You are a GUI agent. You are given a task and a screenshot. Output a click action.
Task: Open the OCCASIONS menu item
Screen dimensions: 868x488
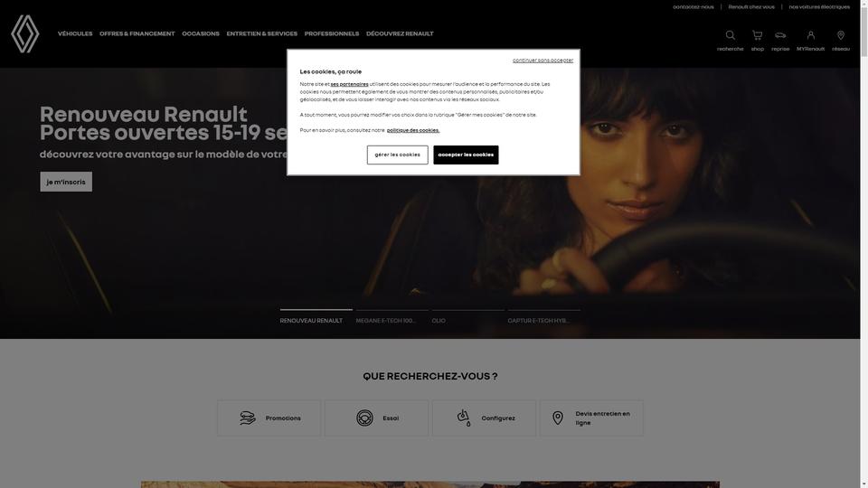click(201, 33)
